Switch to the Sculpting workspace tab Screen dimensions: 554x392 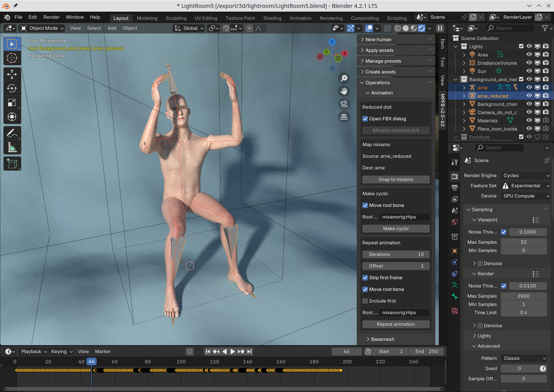pyautogui.click(x=176, y=18)
